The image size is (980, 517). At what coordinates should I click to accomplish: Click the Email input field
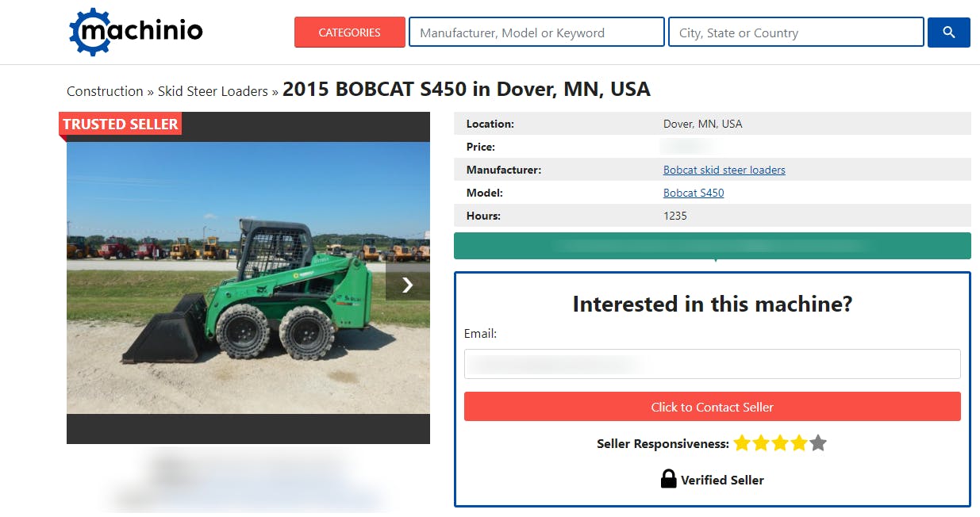[712, 364]
